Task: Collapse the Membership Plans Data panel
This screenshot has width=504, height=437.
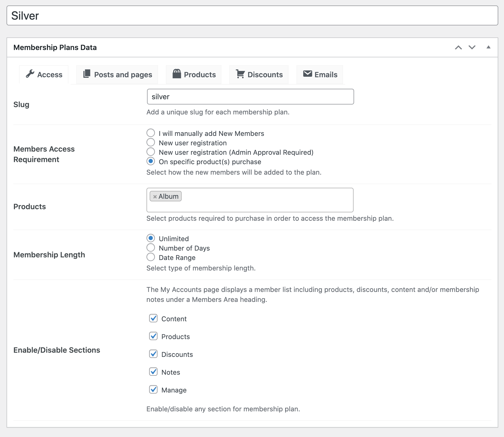Action: tap(489, 47)
